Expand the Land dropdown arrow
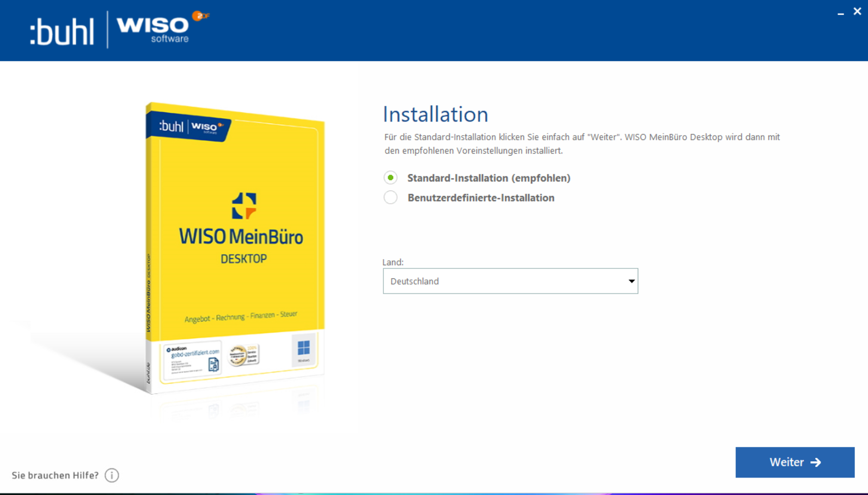 tap(631, 281)
